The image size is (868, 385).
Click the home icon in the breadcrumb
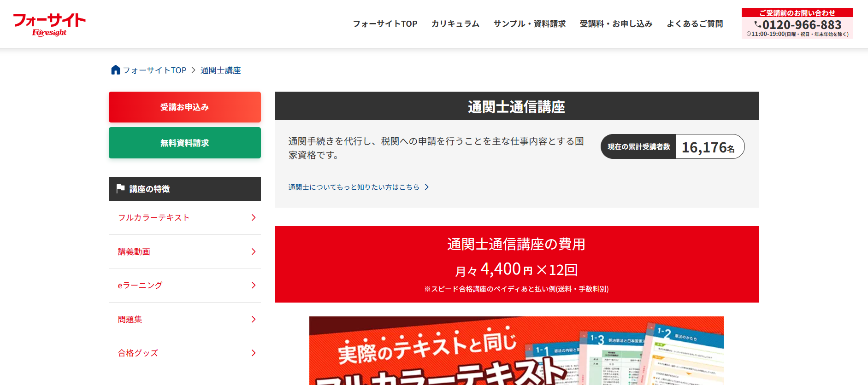[x=115, y=70]
